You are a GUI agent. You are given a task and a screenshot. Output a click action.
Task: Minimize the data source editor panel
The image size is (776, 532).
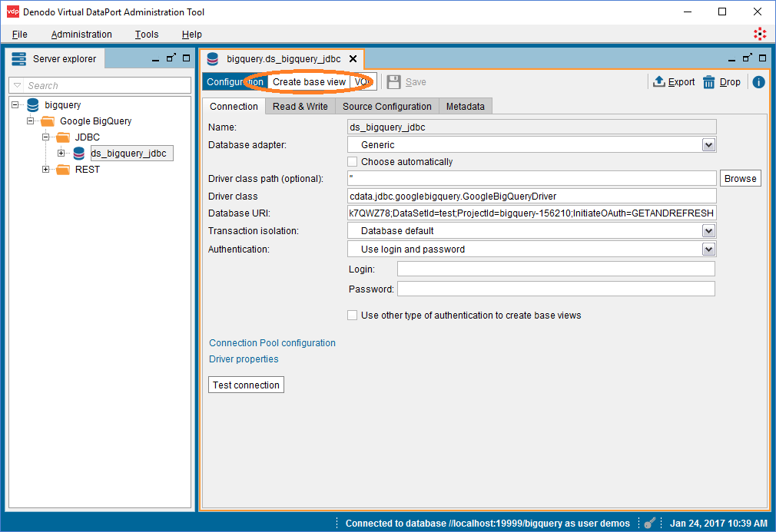tap(731, 59)
